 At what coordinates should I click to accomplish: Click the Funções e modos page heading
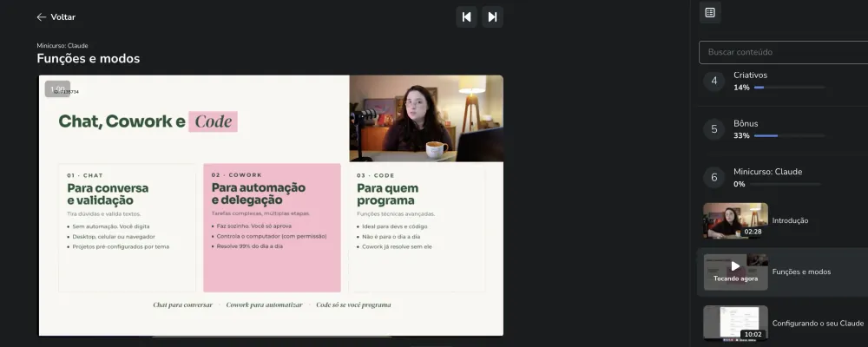(88, 58)
